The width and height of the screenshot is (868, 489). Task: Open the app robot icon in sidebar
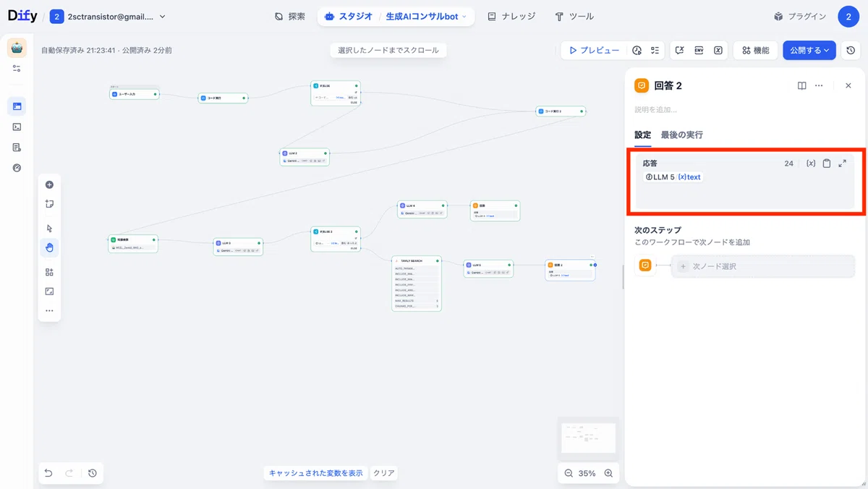(17, 48)
